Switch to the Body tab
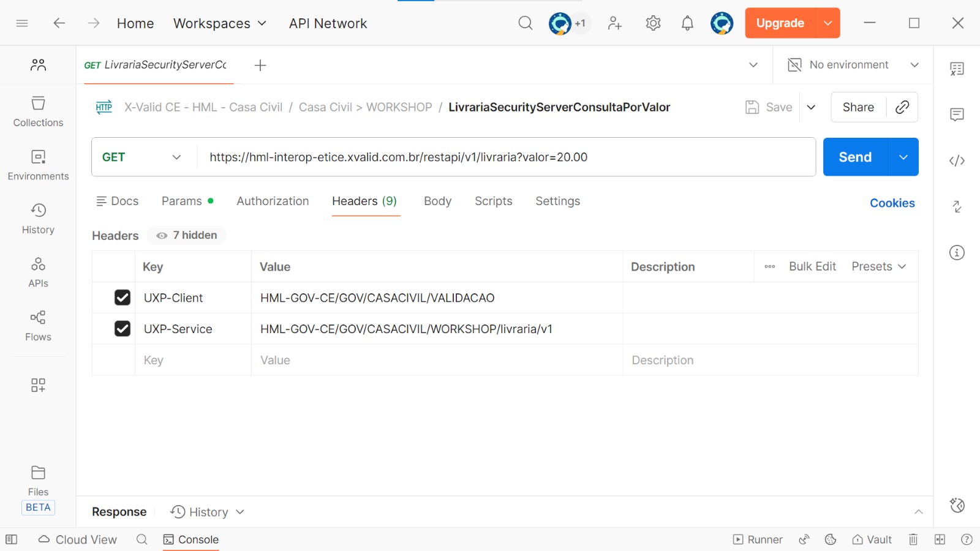Viewport: 980px width, 551px height. coord(437,201)
